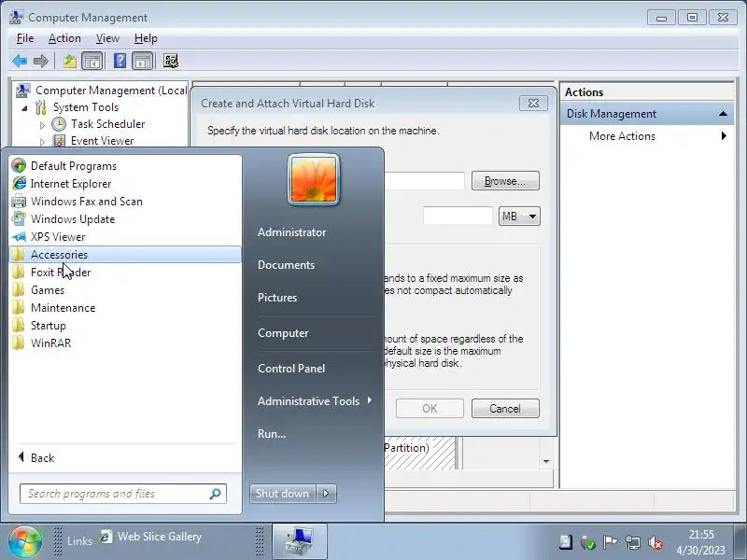This screenshot has height=560, width=747.
Task: Click the Windows Start orb
Action: 25,541
